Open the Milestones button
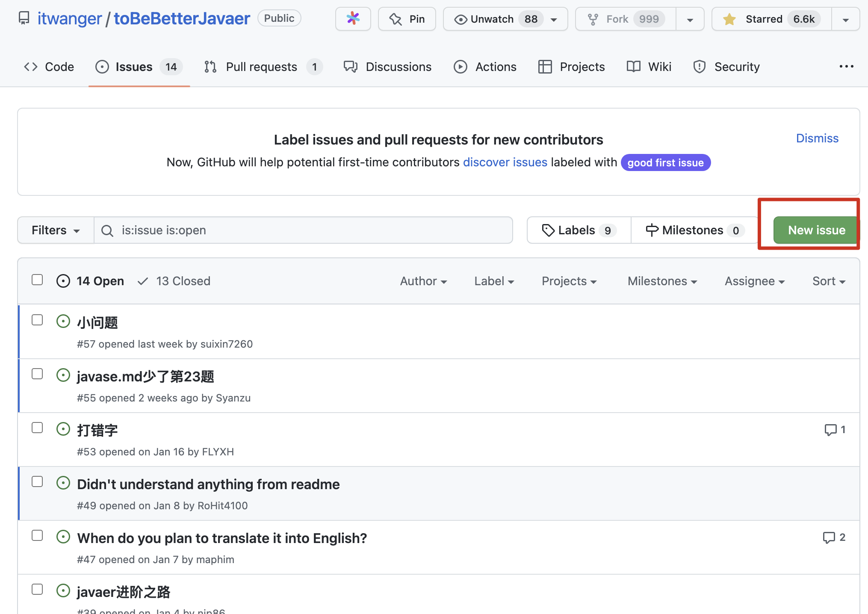Viewport: 868px width, 614px height. coord(695,230)
